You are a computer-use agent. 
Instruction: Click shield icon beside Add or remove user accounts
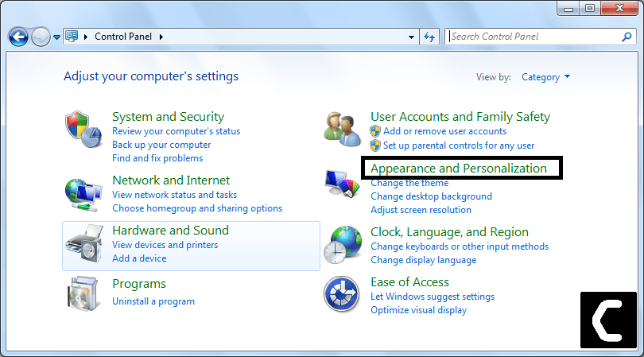pos(375,131)
